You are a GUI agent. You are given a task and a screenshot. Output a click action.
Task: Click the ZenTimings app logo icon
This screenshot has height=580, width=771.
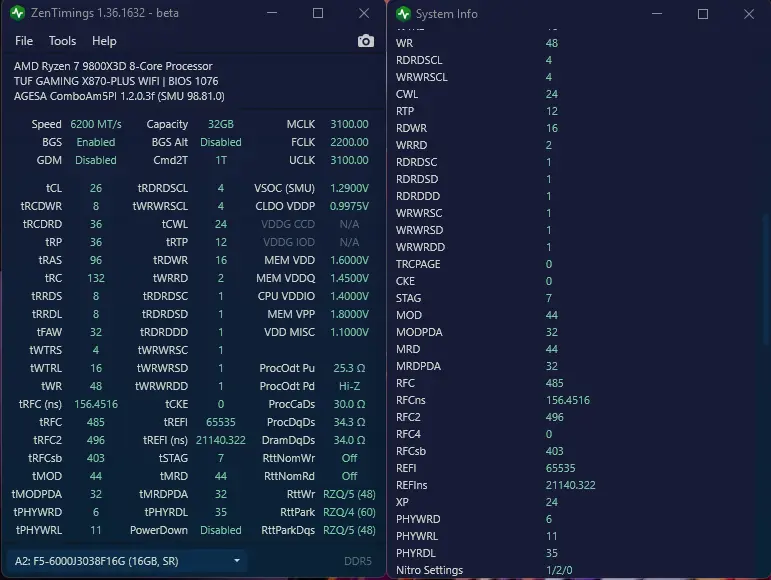click(17, 13)
